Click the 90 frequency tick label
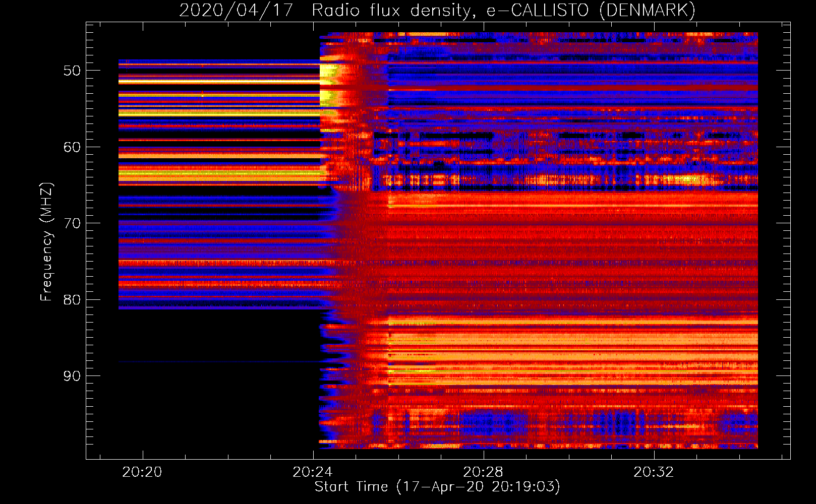 72,376
